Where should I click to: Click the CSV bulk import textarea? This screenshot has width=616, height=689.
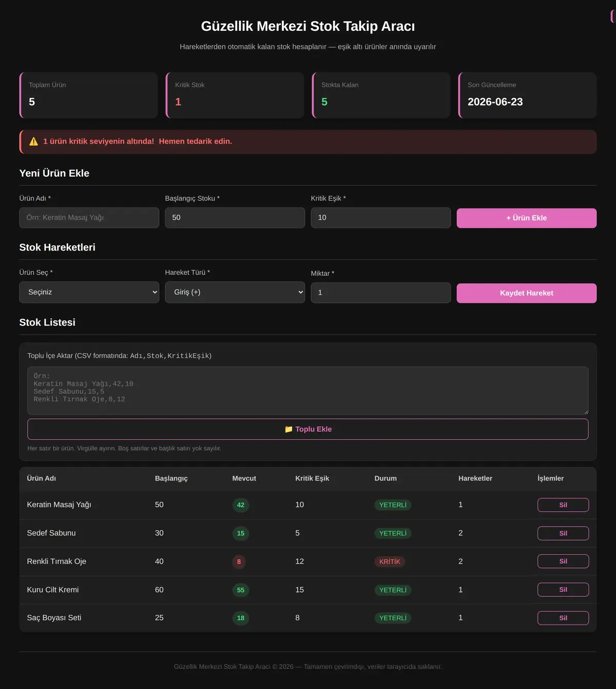tap(308, 391)
